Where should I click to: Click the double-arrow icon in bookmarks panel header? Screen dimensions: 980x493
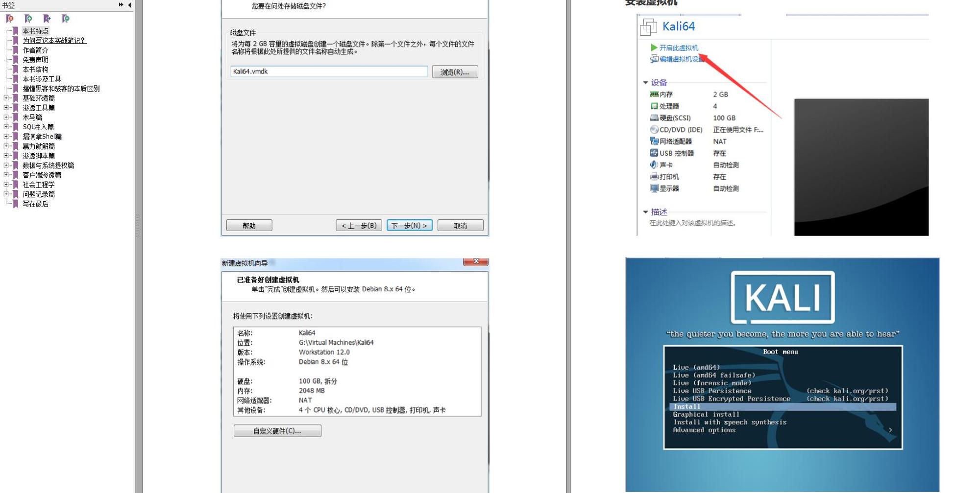pos(121,5)
